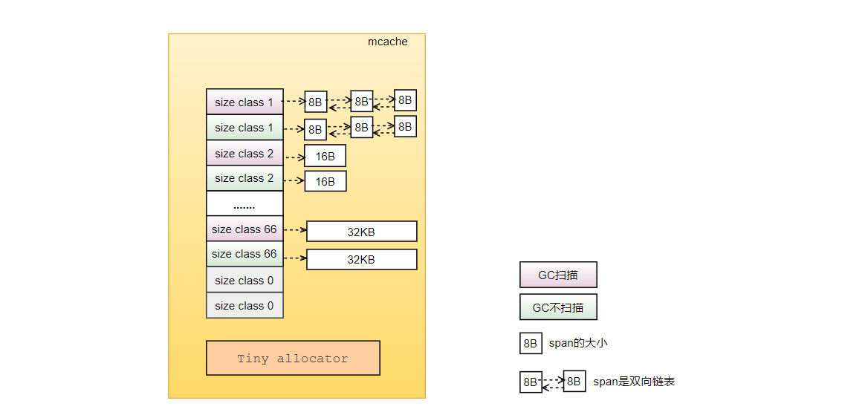The image size is (868, 415).
Task: Select first 8B span of pink size class 1
Action: click(x=316, y=102)
